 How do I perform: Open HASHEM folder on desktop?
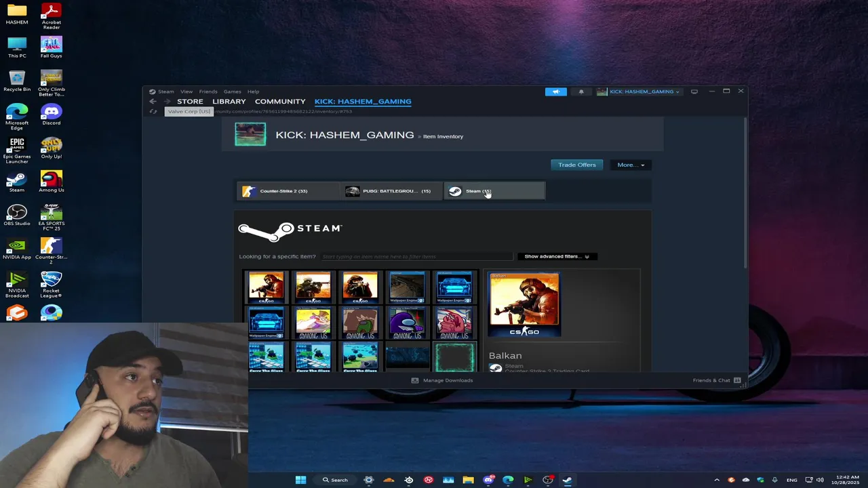(x=17, y=14)
